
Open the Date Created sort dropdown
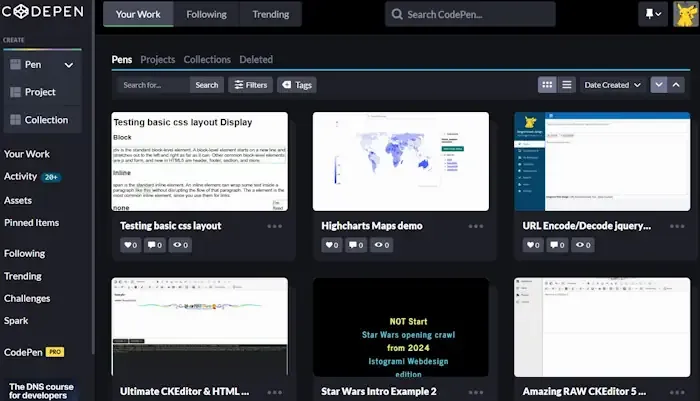[612, 85]
